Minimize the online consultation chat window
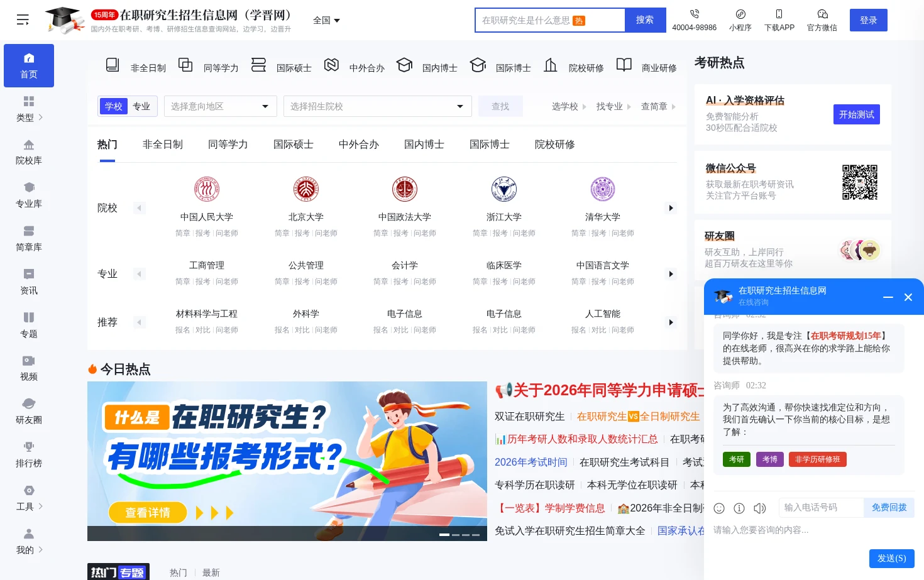Image resolution: width=924 pixels, height=580 pixels. point(888,297)
